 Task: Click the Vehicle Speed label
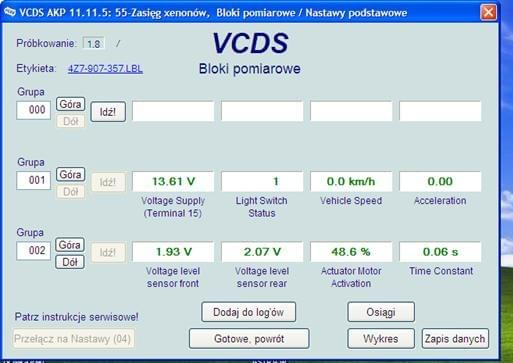click(x=351, y=201)
